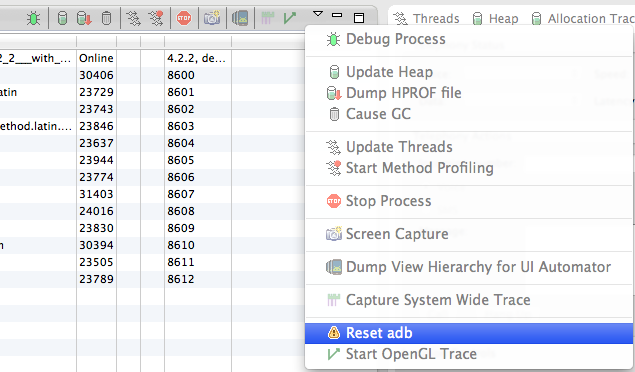Select process row with PID 23789

point(152,279)
